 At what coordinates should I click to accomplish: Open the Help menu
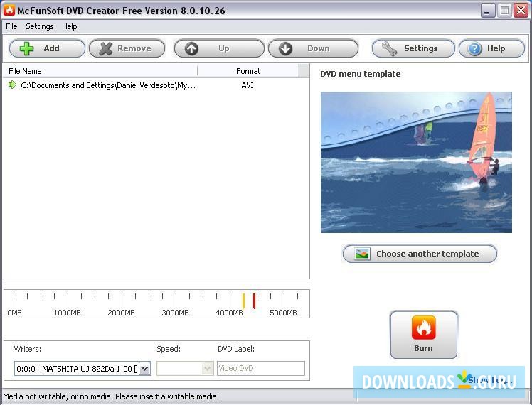point(69,26)
